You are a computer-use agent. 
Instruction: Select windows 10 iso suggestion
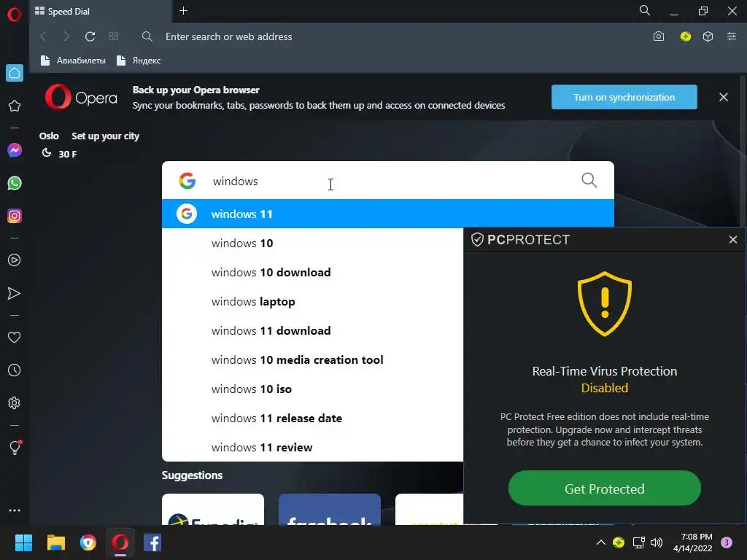click(x=312, y=389)
